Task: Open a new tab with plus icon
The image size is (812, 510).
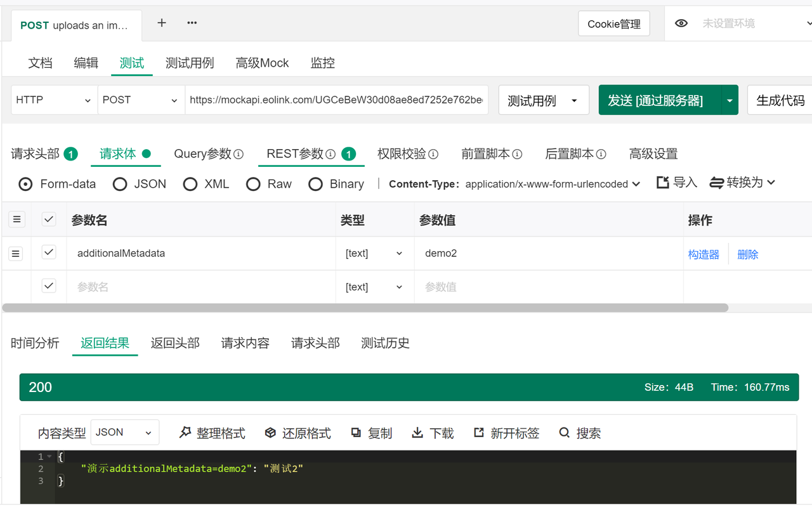Action: click(162, 23)
